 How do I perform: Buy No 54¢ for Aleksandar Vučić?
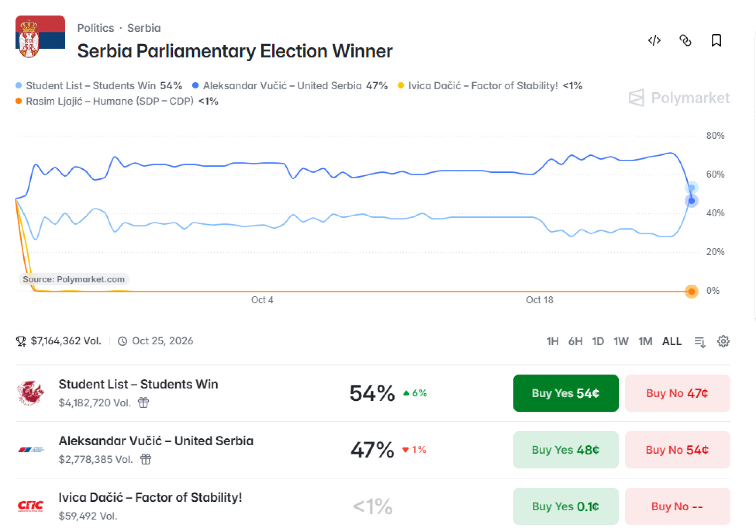(x=677, y=450)
